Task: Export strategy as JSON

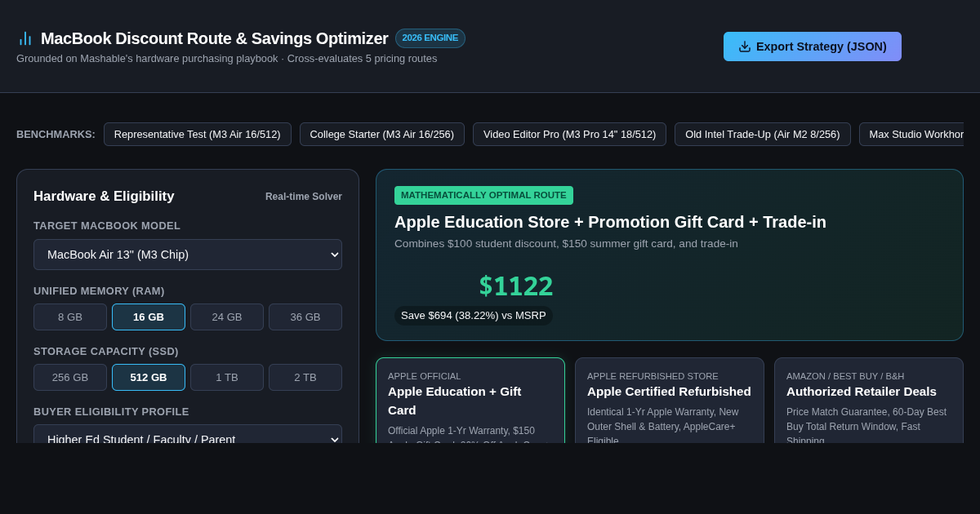Action: (813, 47)
